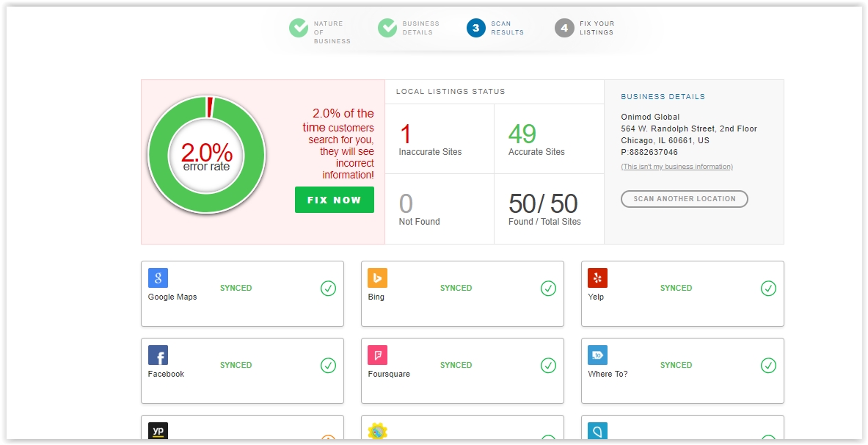Click the green Fix Now button
Image resolution: width=868 pixels, height=445 pixels.
coord(335,200)
